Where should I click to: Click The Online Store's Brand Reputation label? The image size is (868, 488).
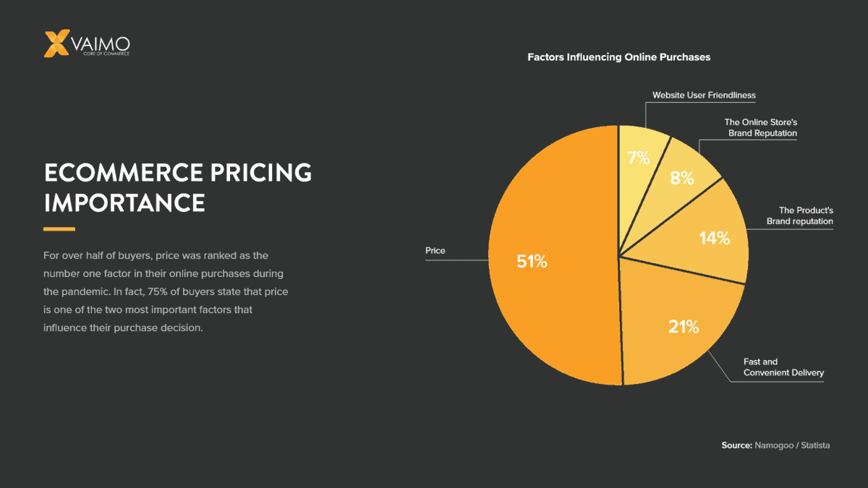coord(761,128)
